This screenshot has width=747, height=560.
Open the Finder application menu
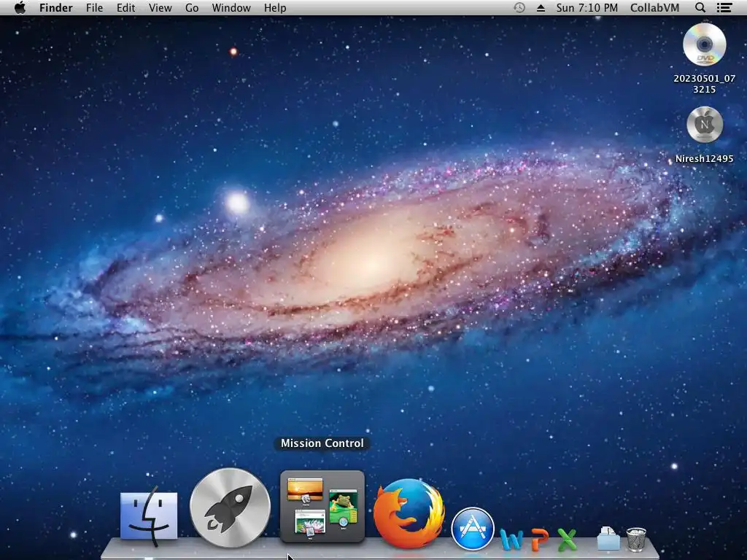(x=55, y=7)
